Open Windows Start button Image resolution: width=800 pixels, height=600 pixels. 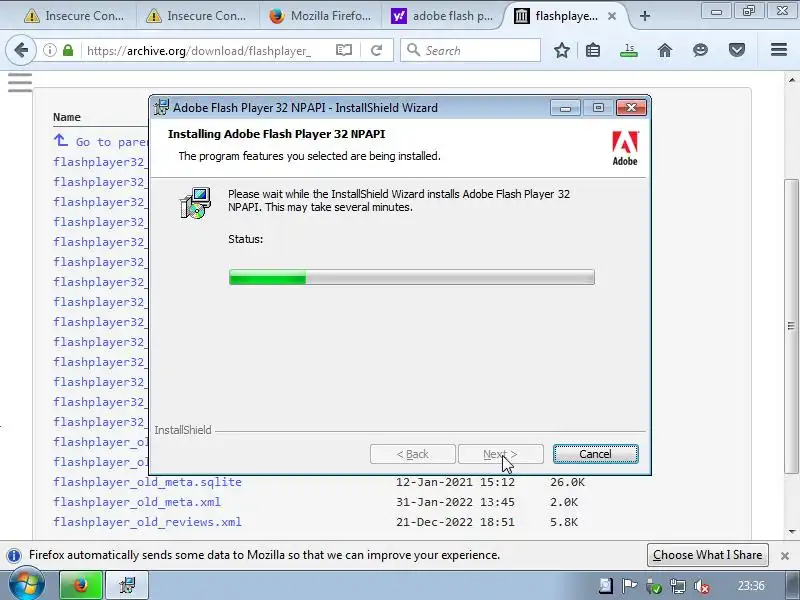tap(26, 585)
